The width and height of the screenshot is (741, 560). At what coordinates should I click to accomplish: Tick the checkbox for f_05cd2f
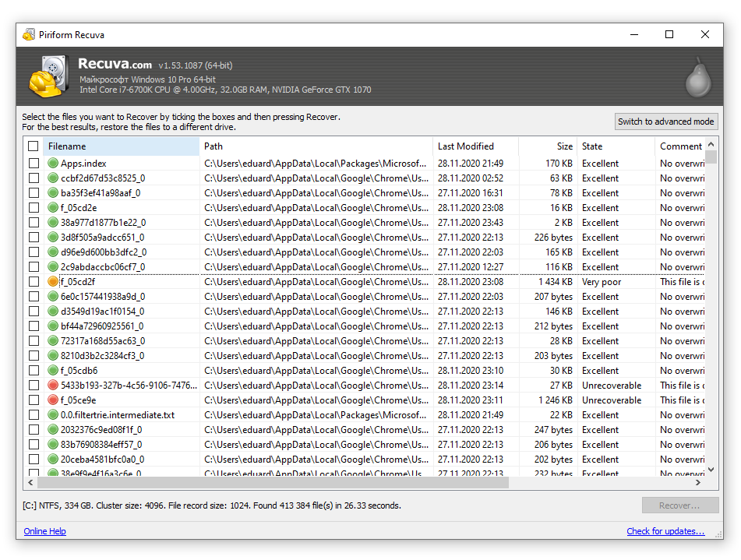click(34, 282)
